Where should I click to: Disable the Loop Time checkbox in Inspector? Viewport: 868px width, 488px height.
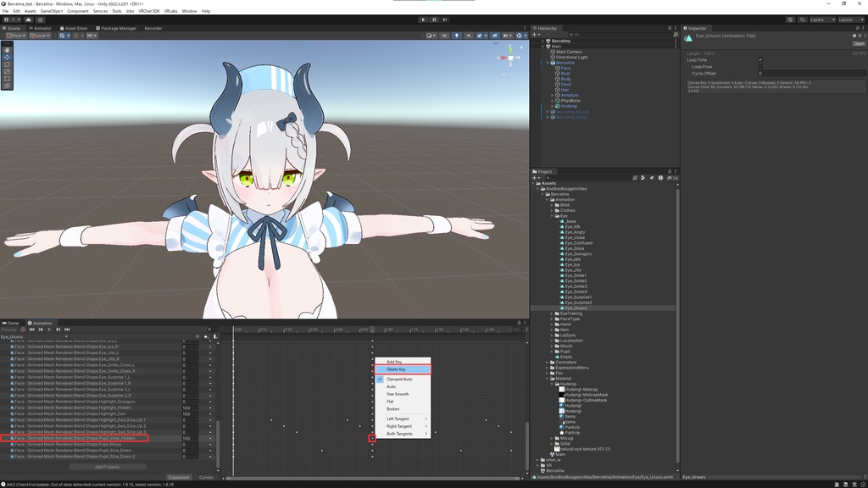click(760, 60)
